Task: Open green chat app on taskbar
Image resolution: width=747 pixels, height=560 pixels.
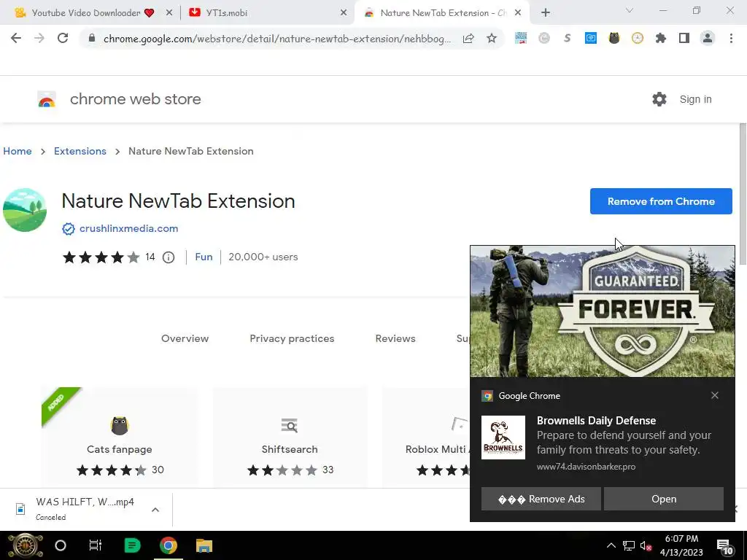Action: tap(132, 545)
